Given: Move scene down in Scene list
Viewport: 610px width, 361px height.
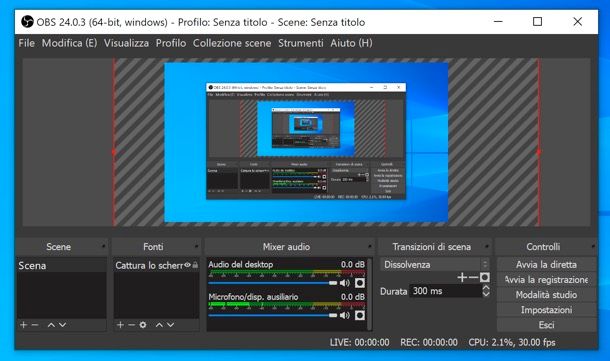Looking at the screenshot, I should 62,324.
